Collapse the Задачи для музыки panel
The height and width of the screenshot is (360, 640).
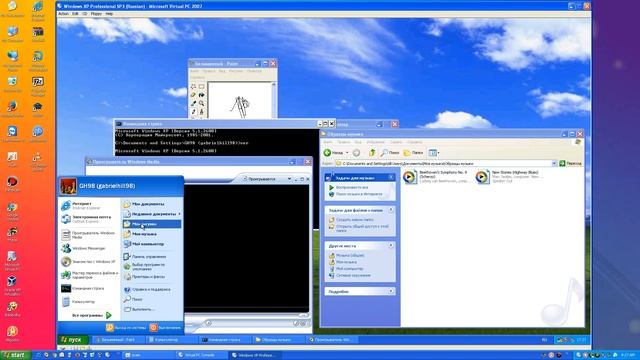click(x=391, y=177)
